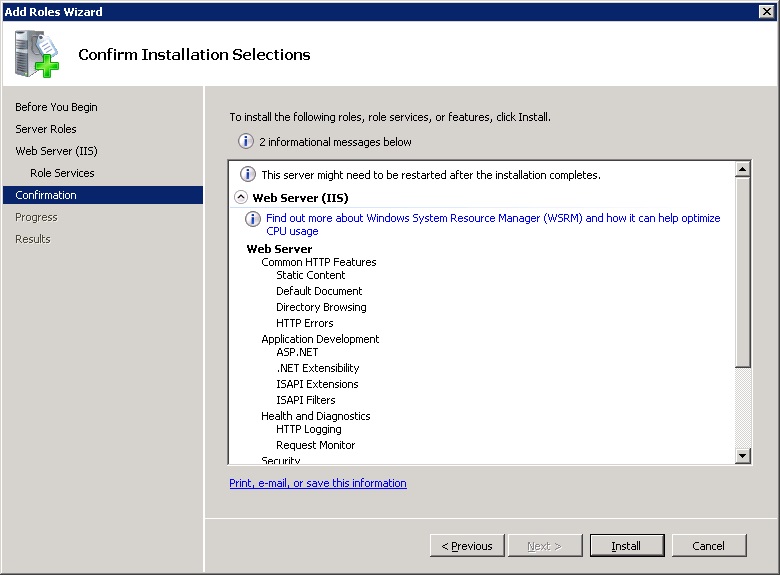Select the Confirmation step in sidebar
780x575 pixels.
(x=46, y=195)
